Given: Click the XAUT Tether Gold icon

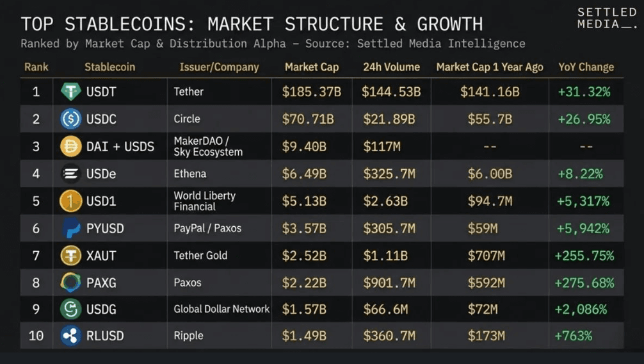Looking at the screenshot, I should (70, 256).
